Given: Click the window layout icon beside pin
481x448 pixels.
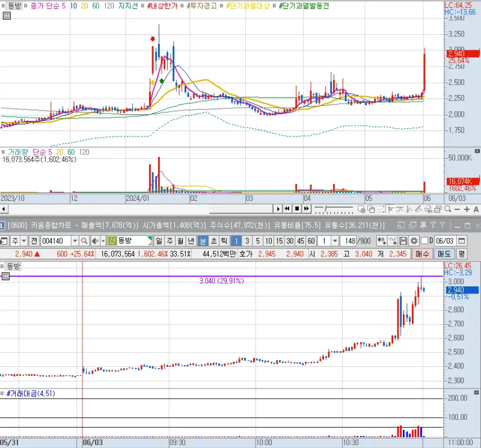Looking at the screenshot, I should (x=412, y=226).
